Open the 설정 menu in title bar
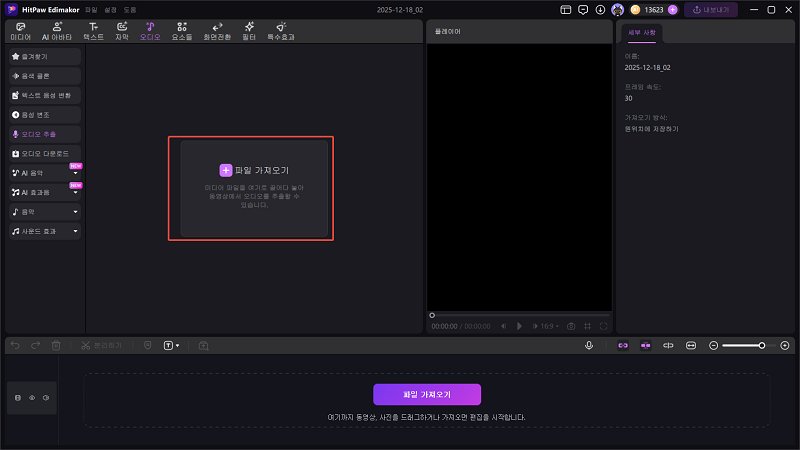800x450 pixels. pos(110,10)
